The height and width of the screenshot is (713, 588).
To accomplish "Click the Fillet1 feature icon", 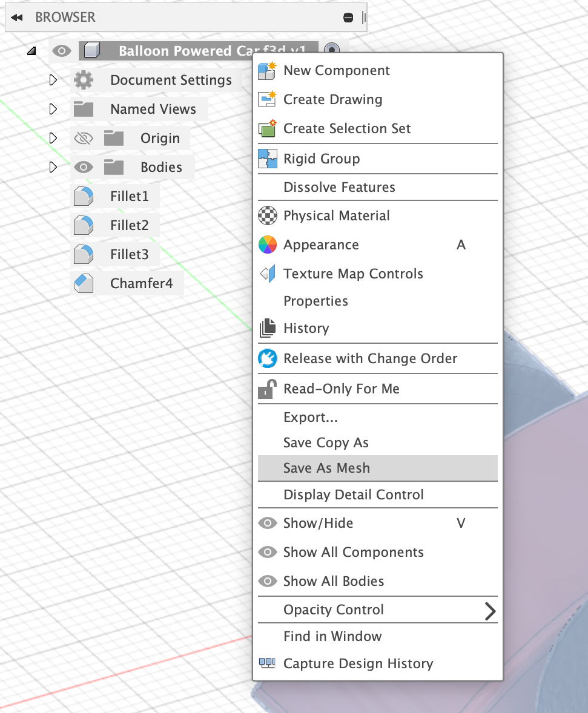I will (x=84, y=197).
